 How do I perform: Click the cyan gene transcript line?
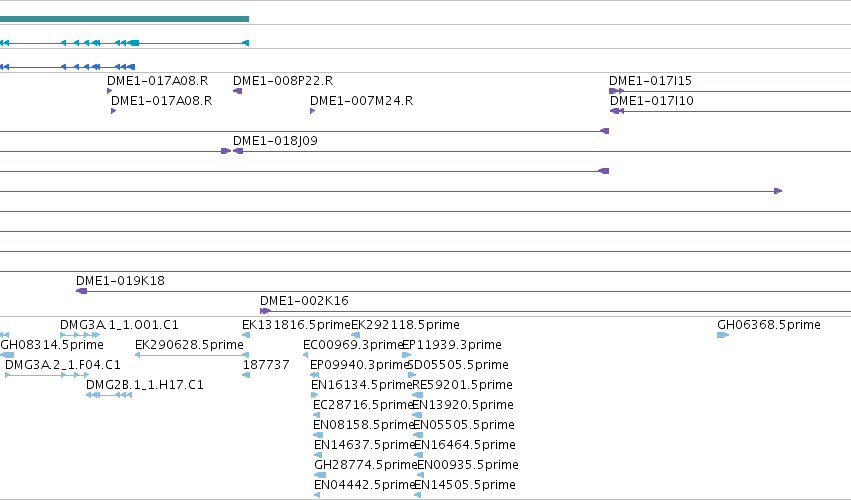coord(124,43)
